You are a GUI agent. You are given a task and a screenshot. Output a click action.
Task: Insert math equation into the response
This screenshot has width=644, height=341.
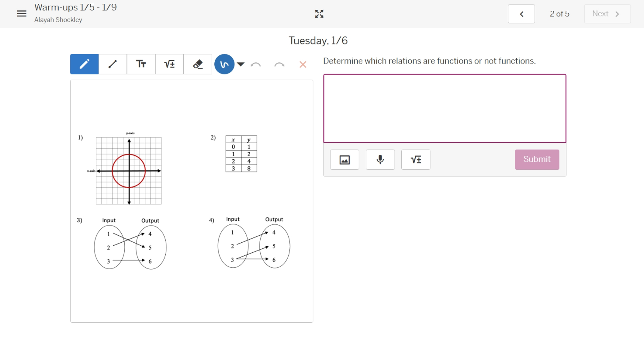point(415,160)
